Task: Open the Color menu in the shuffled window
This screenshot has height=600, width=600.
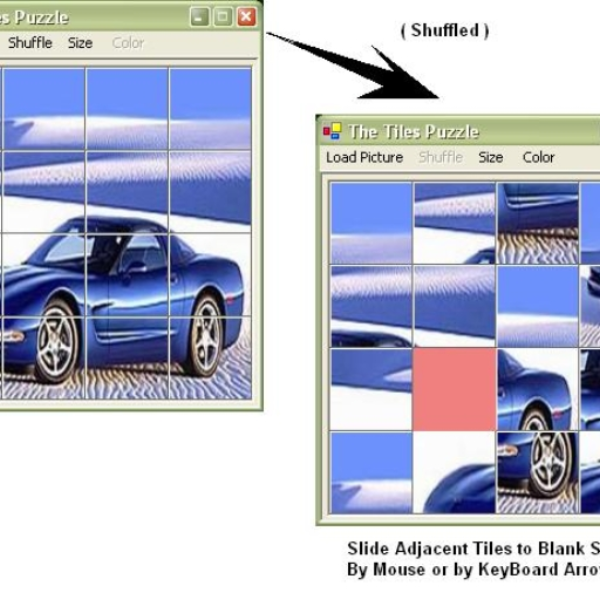Action: 538,157
